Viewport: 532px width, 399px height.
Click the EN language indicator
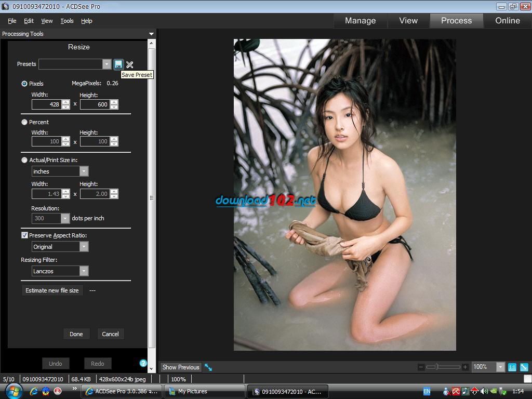pos(427,391)
